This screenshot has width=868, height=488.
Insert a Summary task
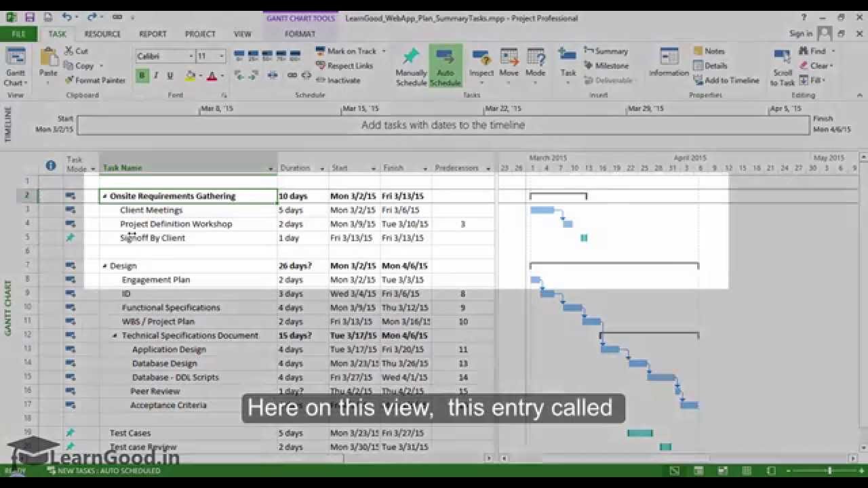click(x=605, y=51)
